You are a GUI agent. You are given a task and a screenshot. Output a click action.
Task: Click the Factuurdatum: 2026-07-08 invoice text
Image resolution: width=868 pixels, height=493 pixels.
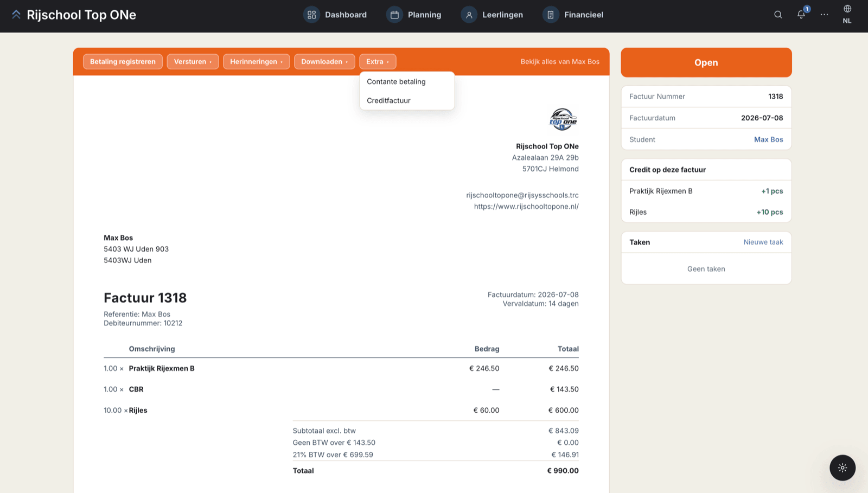pyautogui.click(x=533, y=295)
